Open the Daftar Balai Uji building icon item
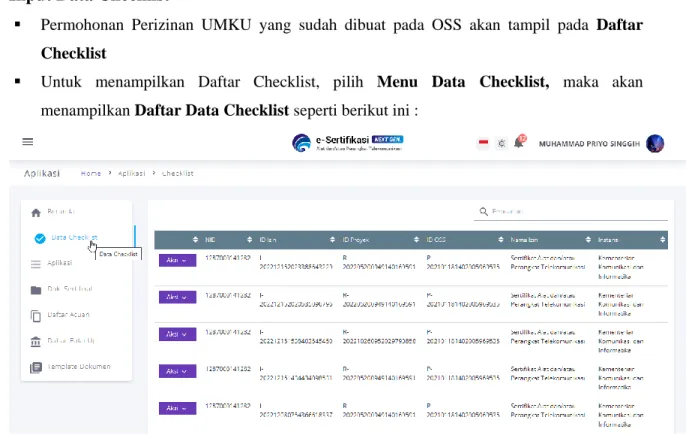 [63, 341]
